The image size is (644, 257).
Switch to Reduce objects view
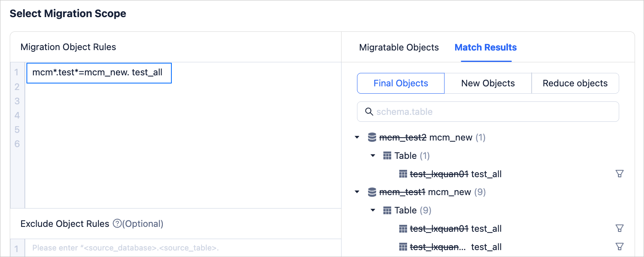pos(575,83)
